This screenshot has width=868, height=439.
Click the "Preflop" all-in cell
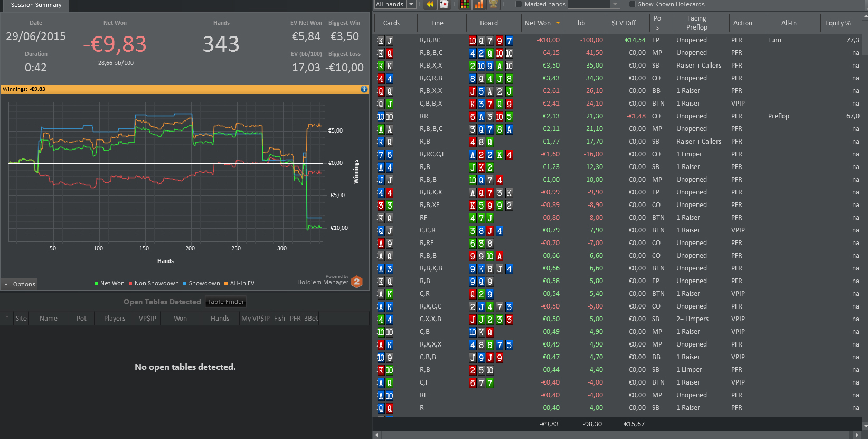coord(779,116)
